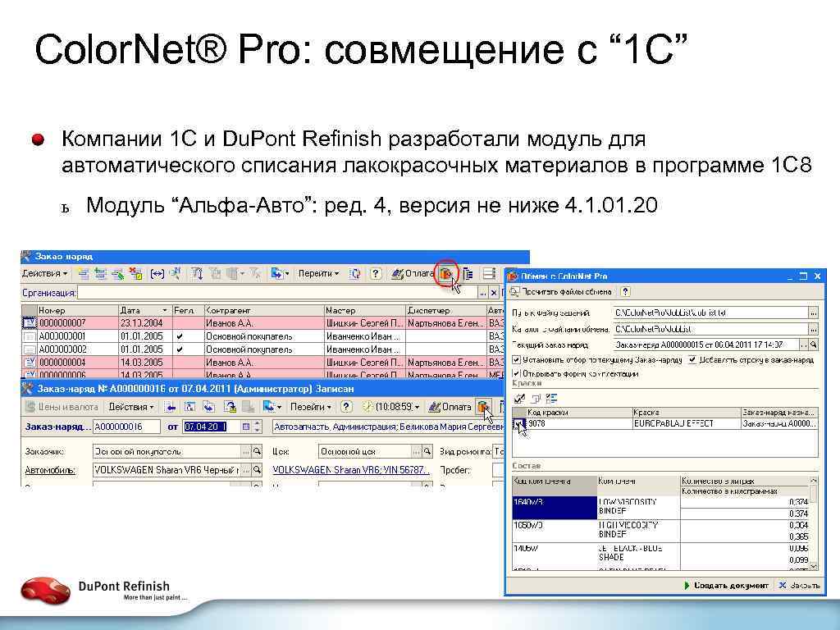Click the mark-all checkmark icon in Краски panel

518,399
